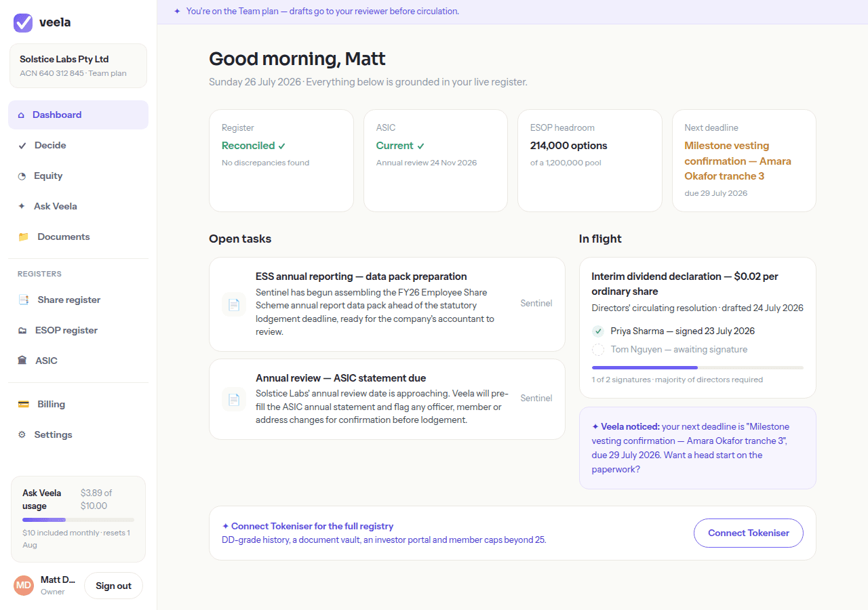The height and width of the screenshot is (610, 868).
Task: Open the Dashboard menu item
Action: [78, 115]
